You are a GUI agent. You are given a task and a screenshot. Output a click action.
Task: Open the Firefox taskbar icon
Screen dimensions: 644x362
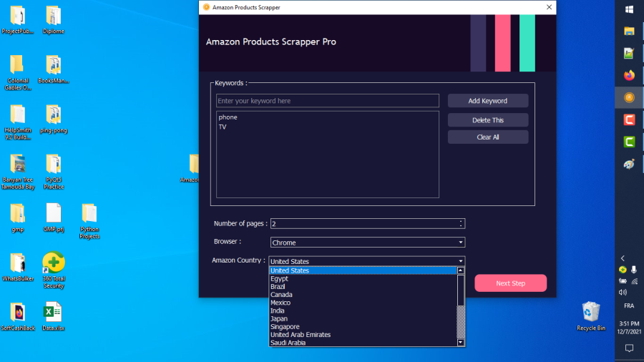[629, 75]
